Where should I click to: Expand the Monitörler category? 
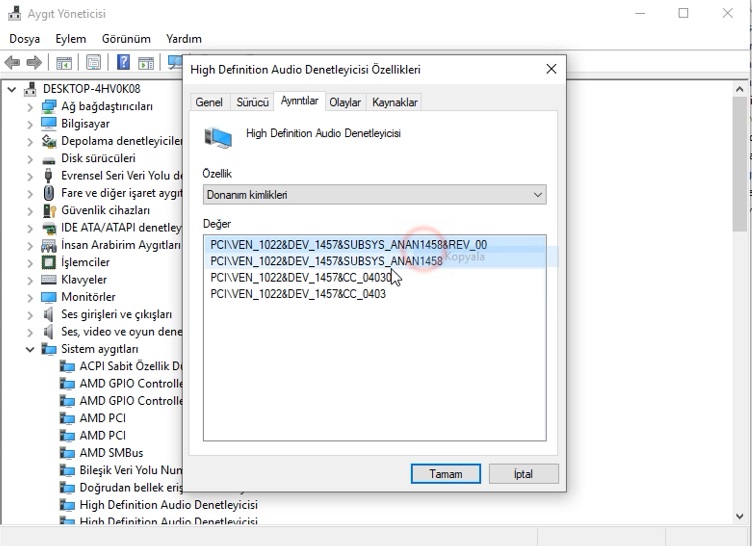coord(30,298)
